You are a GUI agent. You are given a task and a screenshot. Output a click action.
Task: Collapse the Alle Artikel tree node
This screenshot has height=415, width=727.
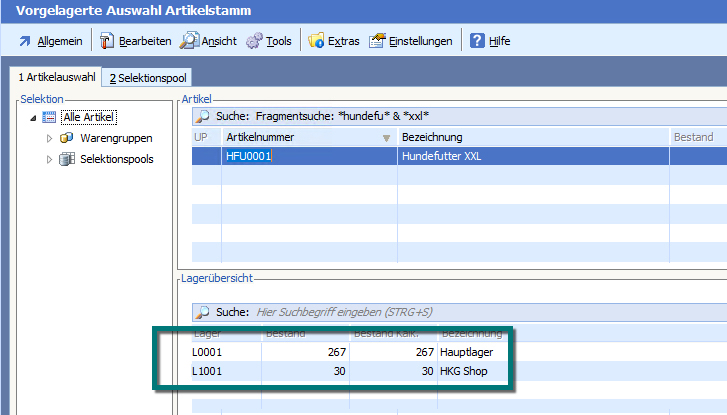[33, 118]
